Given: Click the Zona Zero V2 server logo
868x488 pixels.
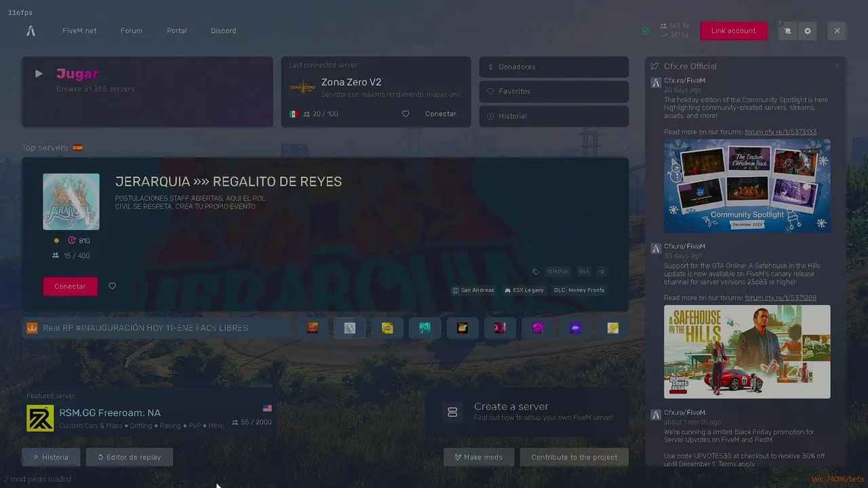Looking at the screenshot, I should (x=302, y=87).
